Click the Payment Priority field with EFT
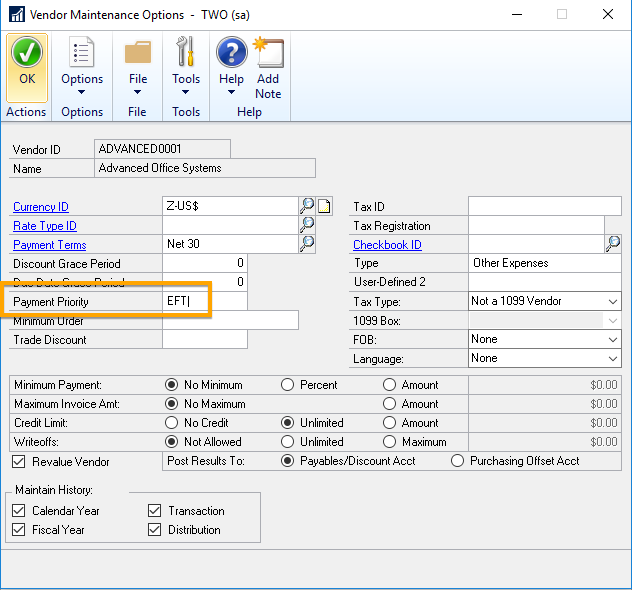The height and width of the screenshot is (590, 632). [x=205, y=301]
